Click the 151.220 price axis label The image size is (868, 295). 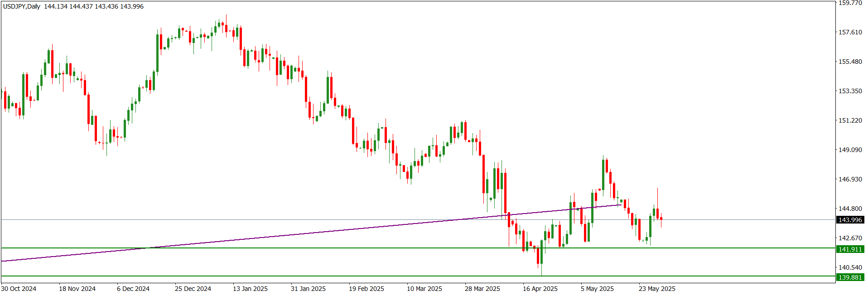[x=850, y=120]
